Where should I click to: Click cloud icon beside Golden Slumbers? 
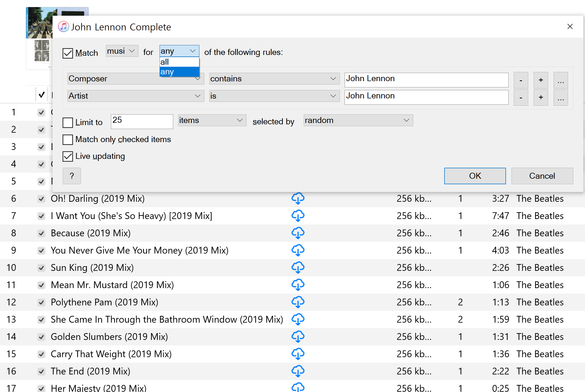[298, 337]
